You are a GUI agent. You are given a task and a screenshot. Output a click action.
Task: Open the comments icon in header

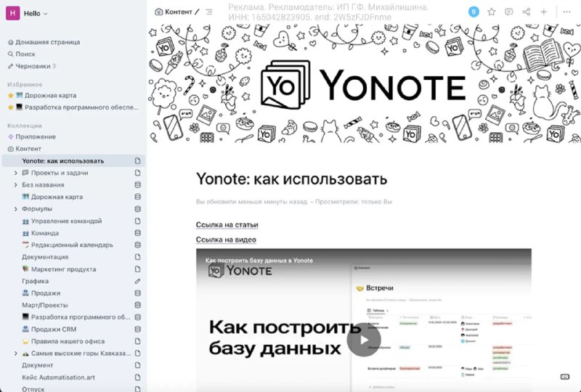(x=508, y=12)
